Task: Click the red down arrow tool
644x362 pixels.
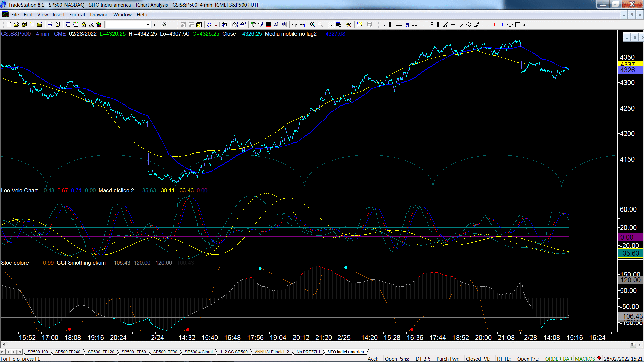Action: [x=494, y=25]
